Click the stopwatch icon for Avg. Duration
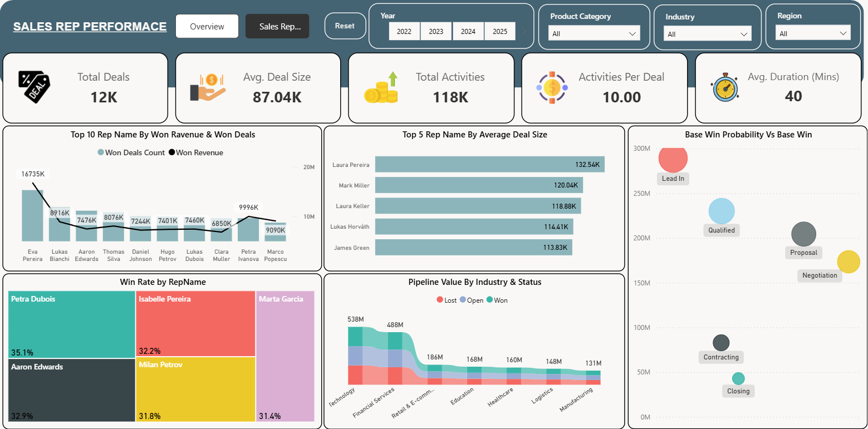The height and width of the screenshot is (429, 868). (725, 87)
